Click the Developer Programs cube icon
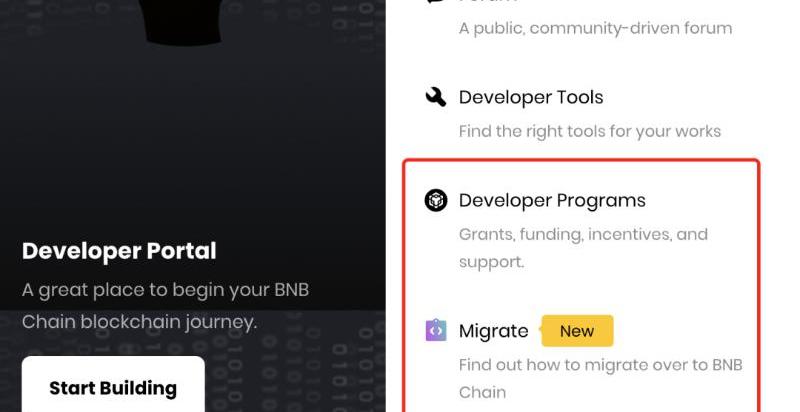 436,200
